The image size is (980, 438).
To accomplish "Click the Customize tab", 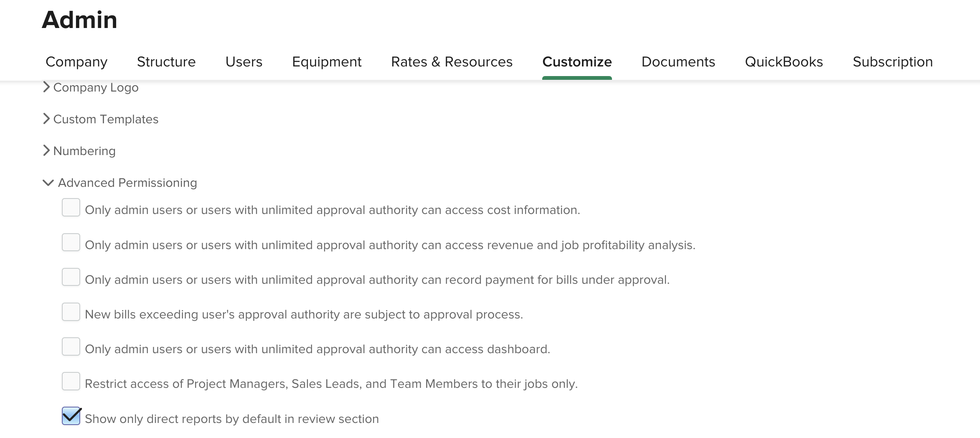I will click(577, 62).
